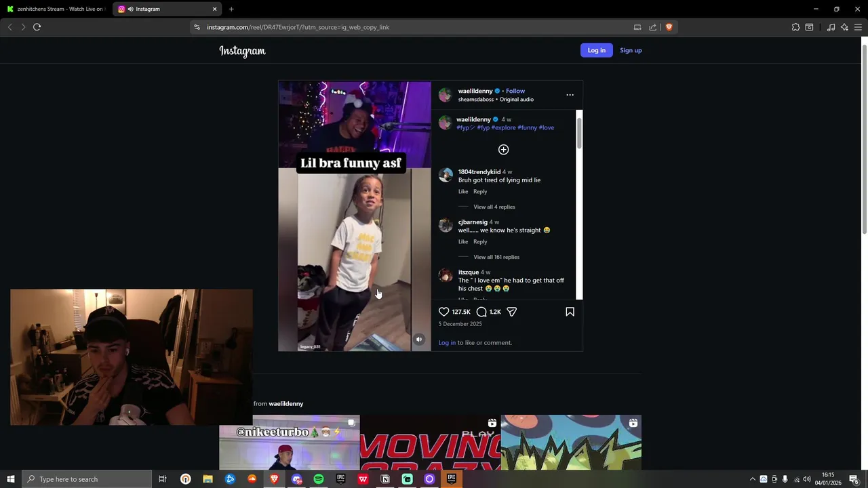Screen dimensions: 868x488
Task: Switch to zenhitchens Stream tab
Action: point(56,9)
